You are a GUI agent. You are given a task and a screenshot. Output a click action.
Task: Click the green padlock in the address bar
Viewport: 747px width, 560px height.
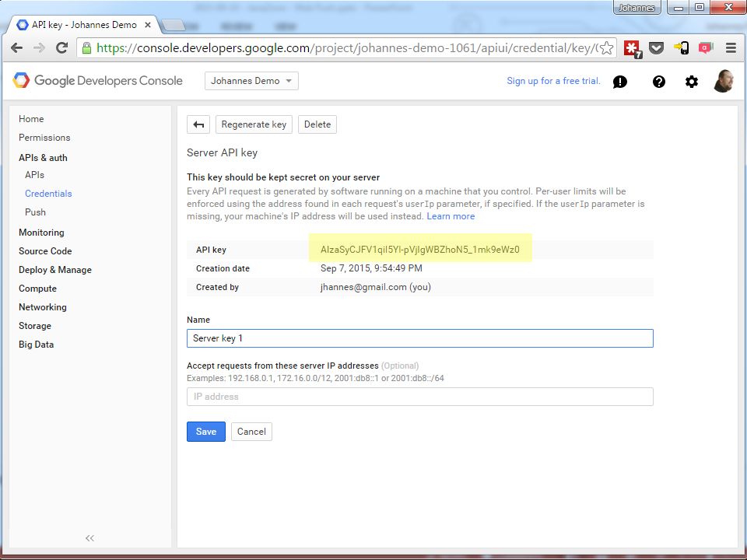tap(86, 47)
